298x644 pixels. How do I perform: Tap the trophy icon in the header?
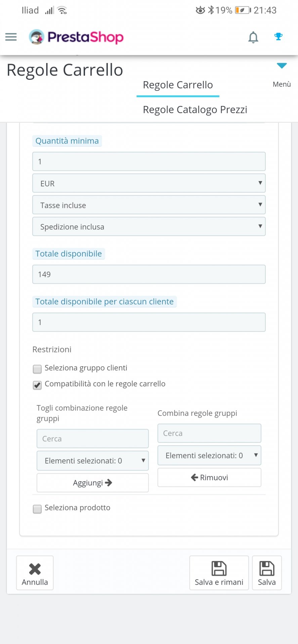(278, 36)
